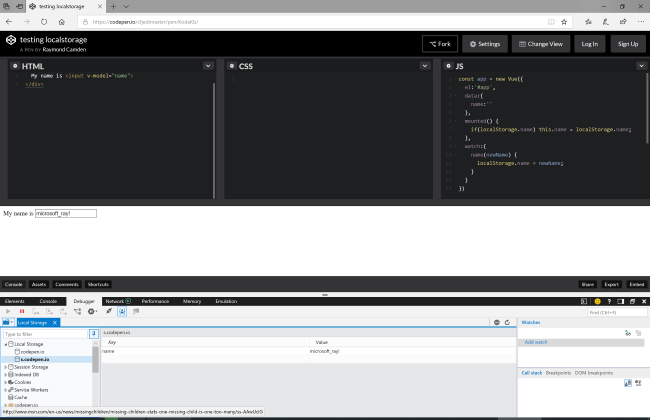
Task: Open HTML editor settings gear
Action: [x=14, y=66]
